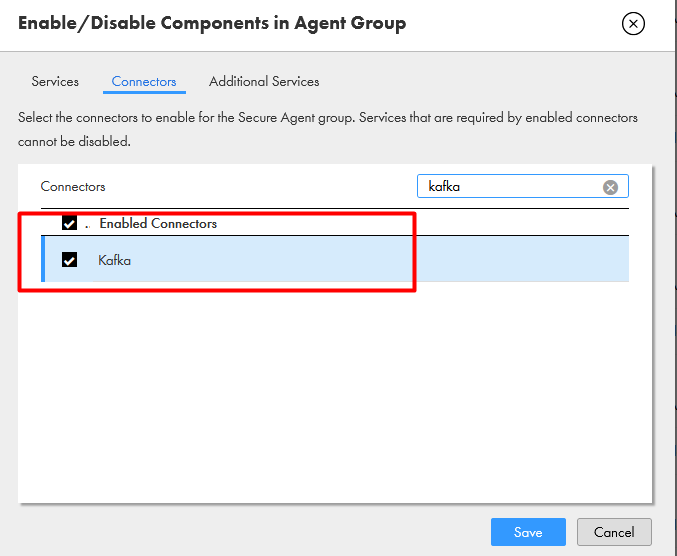This screenshot has height=556, width=677.
Task: Switch to the Services tab
Action: click(55, 81)
